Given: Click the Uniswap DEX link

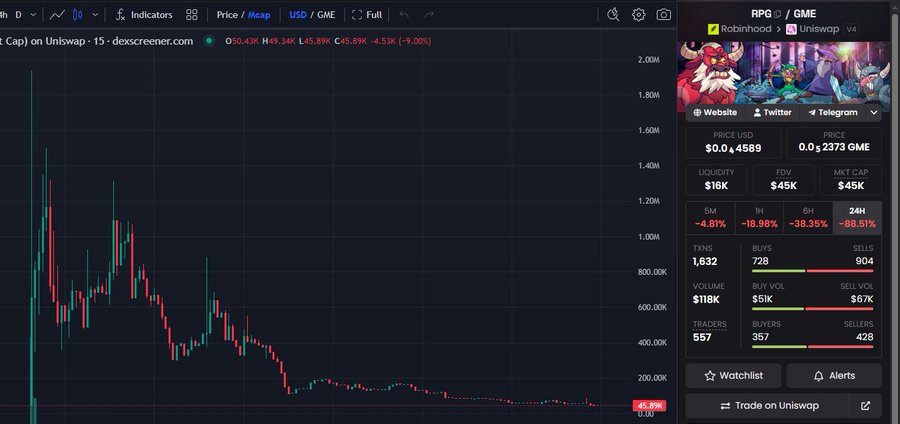Looking at the screenshot, I should click(813, 29).
